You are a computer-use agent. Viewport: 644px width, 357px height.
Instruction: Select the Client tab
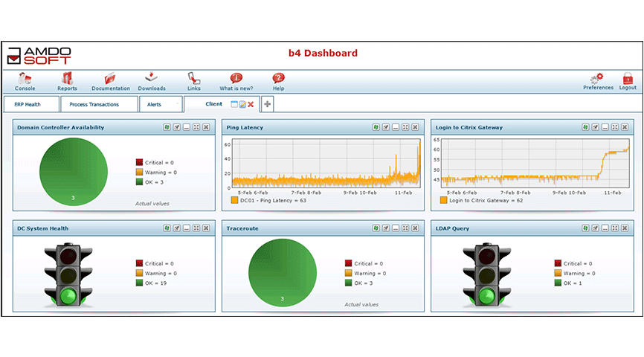pos(213,104)
